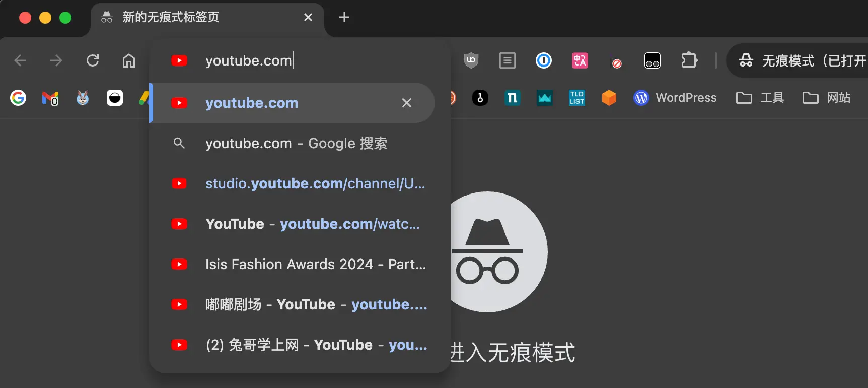Open the black-and-white circle bookmark

tap(115, 98)
